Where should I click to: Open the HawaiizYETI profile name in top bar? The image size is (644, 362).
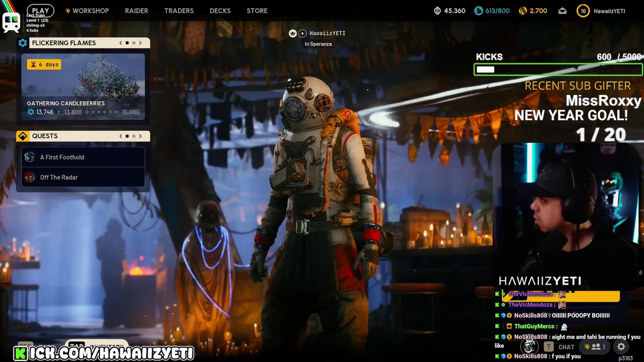coord(609,11)
